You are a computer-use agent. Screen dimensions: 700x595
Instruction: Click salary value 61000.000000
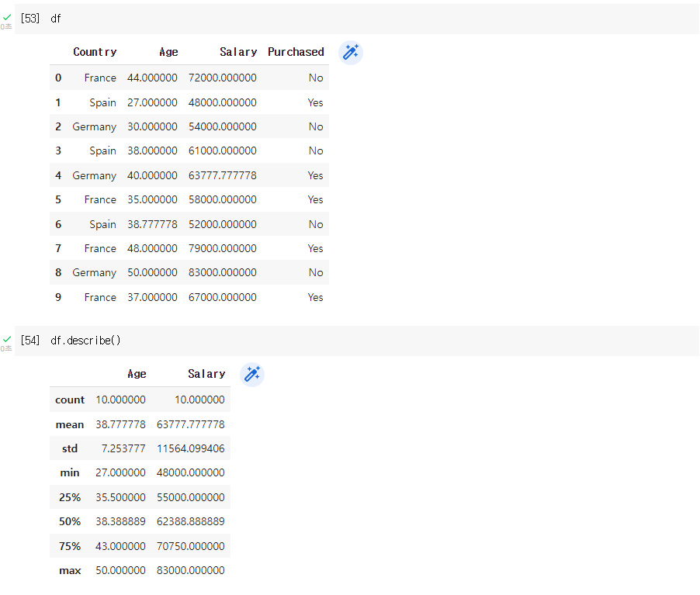coord(222,150)
